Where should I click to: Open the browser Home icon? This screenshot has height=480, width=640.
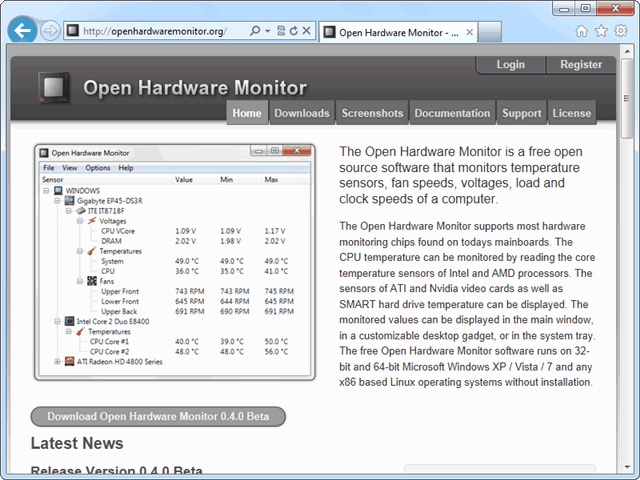tap(582, 30)
